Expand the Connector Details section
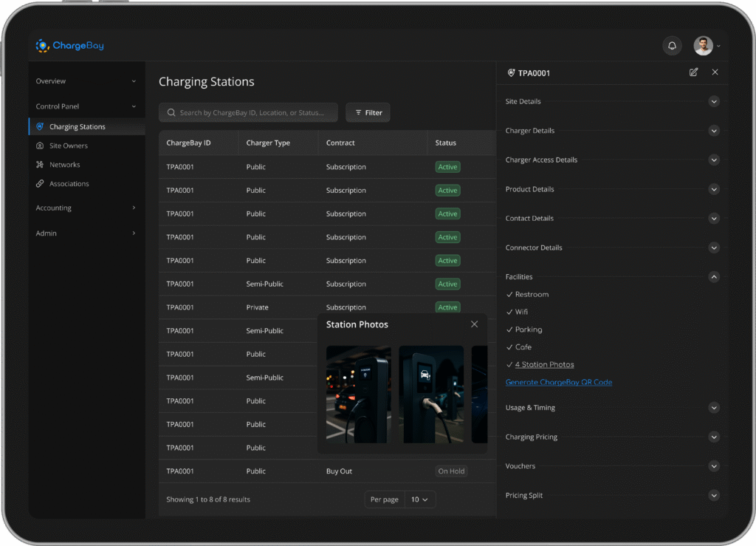The image size is (756, 546). (x=714, y=248)
